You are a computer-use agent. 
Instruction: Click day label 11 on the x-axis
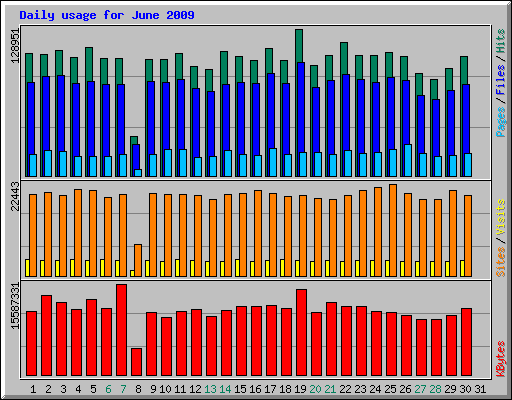click(x=180, y=389)
